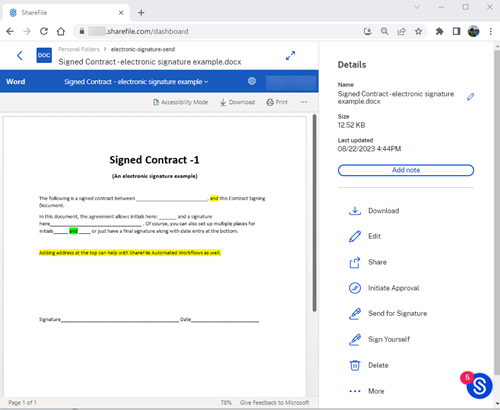Click the Last updated date value
The height and width of the screenshot is (410, 500).
click(369, 149)
